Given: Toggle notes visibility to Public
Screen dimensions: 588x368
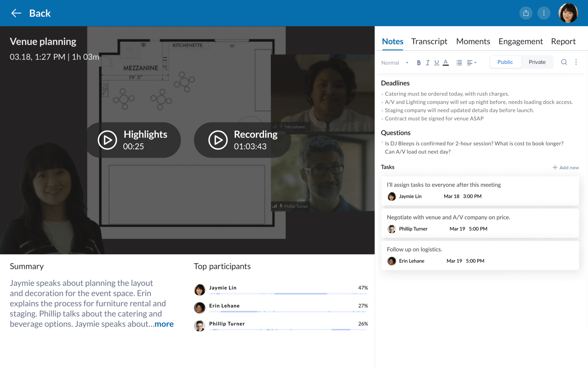Looking at the screenshot, I should point(505,62).
